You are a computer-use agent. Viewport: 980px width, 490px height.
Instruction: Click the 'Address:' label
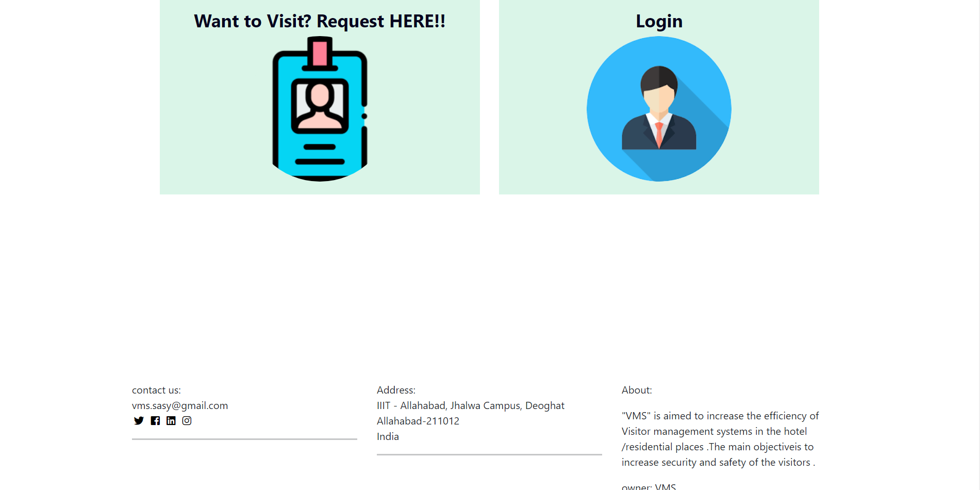tap(396, 390)
